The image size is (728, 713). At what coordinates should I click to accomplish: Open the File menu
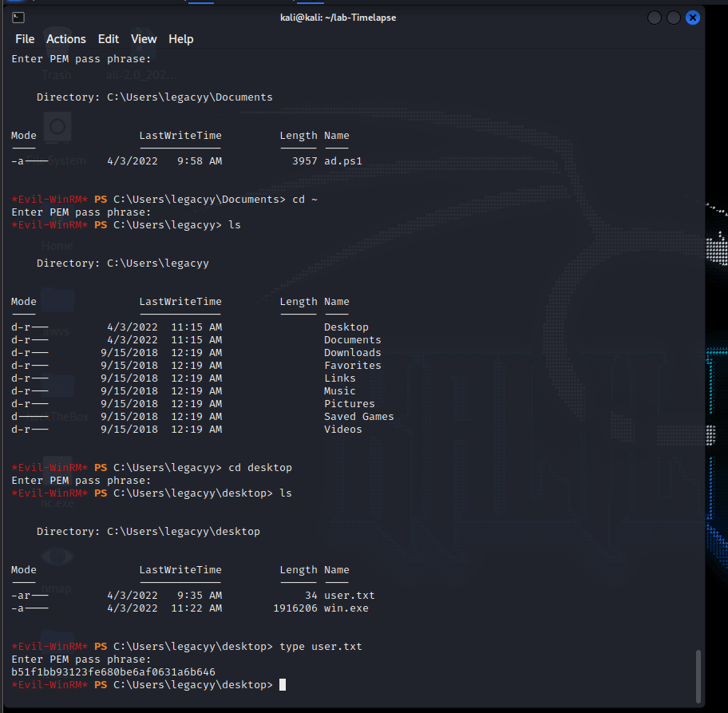tap(25, 39)
